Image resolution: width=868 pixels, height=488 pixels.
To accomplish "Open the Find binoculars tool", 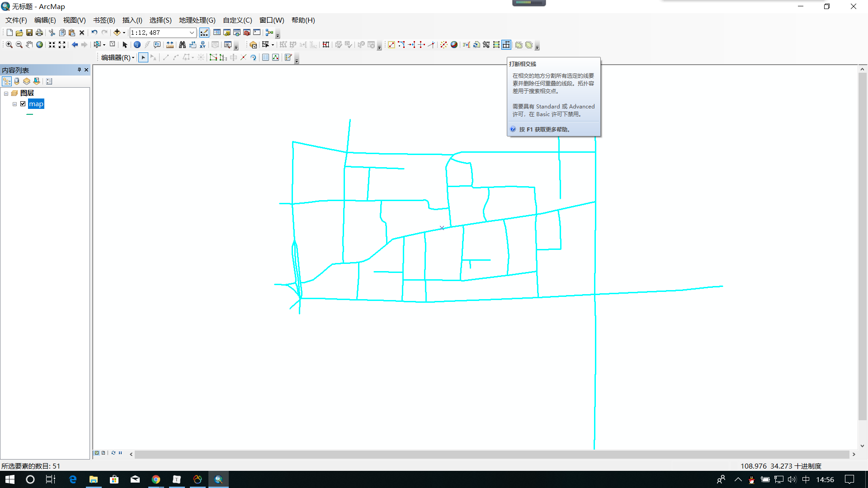I will [182, 45].
